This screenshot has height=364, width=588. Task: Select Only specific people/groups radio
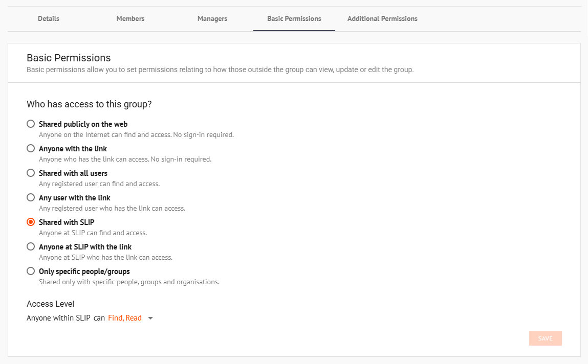pos(31,271)
